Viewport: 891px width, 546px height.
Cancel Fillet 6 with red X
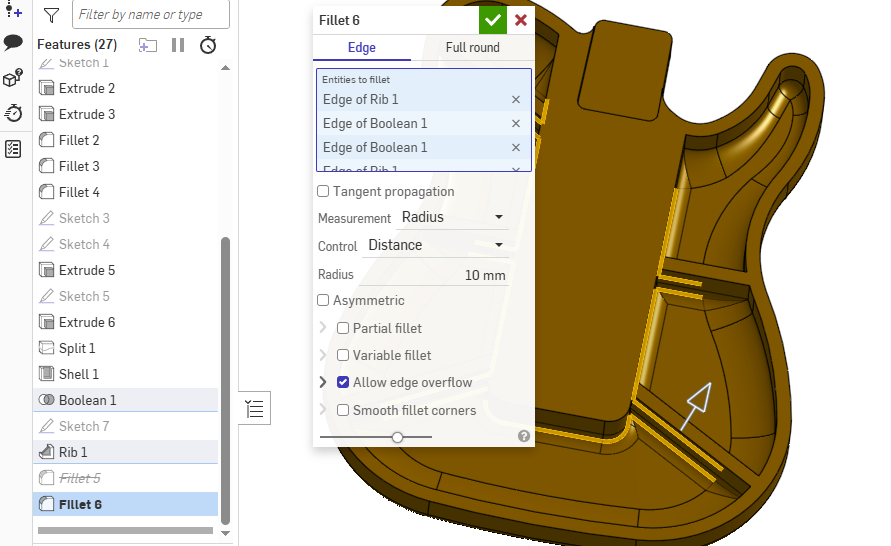521,20
